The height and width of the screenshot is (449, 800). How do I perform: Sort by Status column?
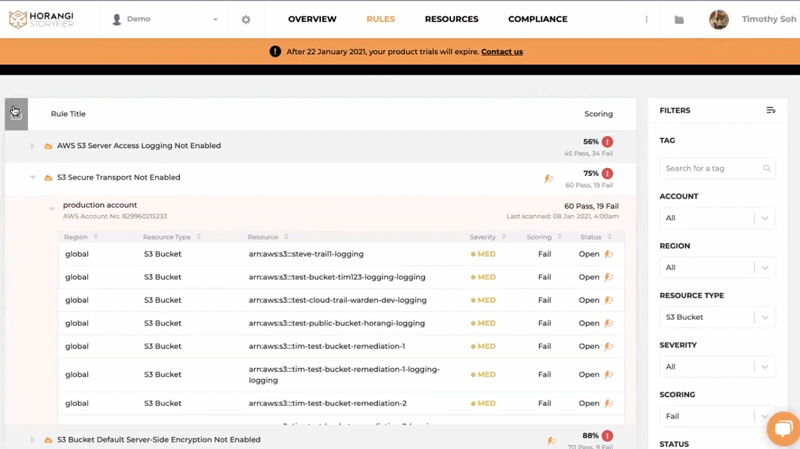610,237
